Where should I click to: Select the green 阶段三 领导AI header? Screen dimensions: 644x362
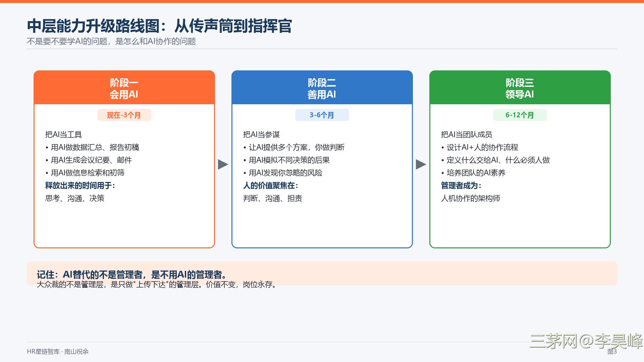point(520,87)
